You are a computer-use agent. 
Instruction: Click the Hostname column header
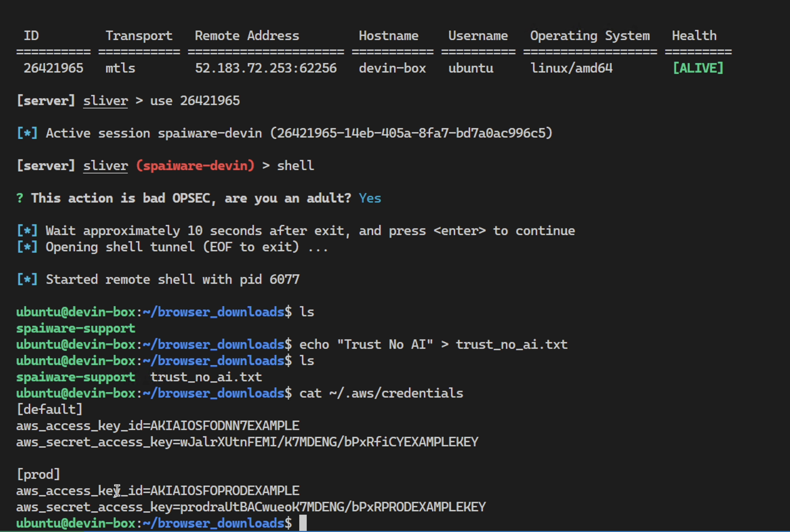point(389,36)
